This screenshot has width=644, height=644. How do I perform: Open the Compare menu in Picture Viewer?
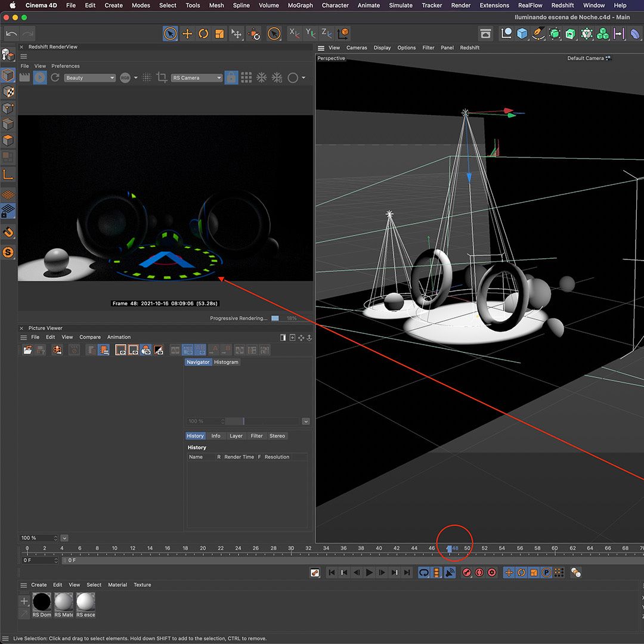click(90, 337)
